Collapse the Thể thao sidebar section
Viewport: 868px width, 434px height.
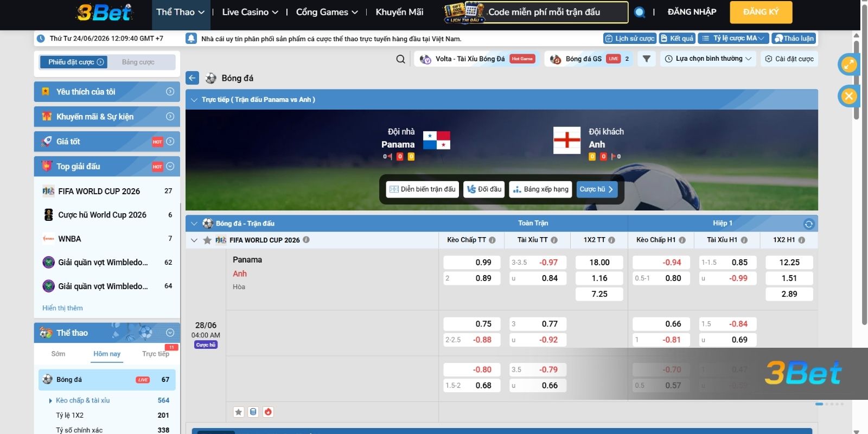pos(107,333)
